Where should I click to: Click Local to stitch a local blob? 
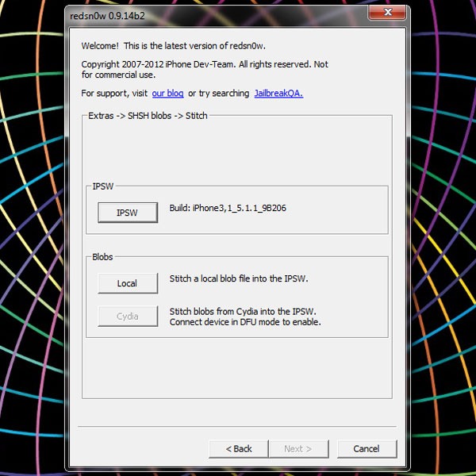(128, 283)
